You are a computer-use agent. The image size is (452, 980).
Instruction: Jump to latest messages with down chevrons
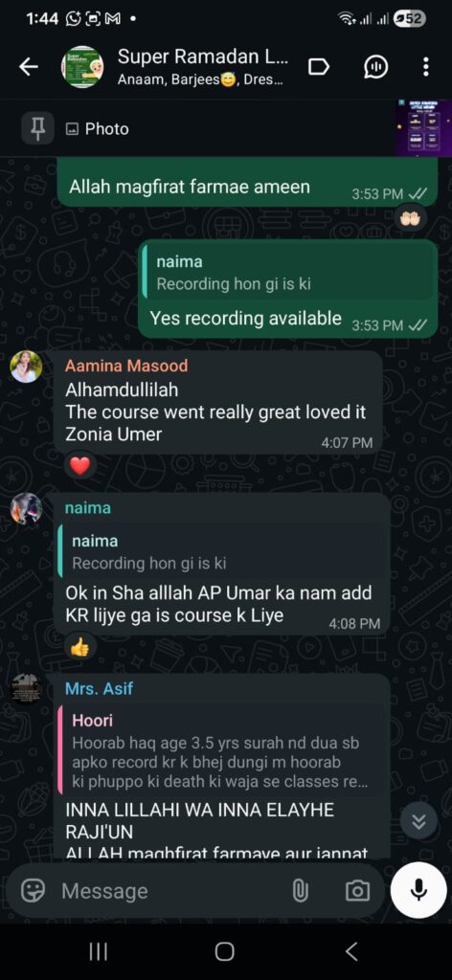[418, 820]
